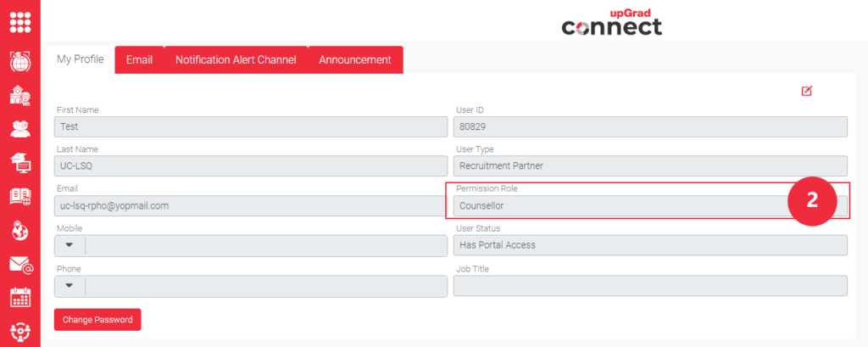Image resolution: width=868 pixels, height=347 pixels.
Task: Open the email envelope sidebar icon
Action: coord(20,264)
